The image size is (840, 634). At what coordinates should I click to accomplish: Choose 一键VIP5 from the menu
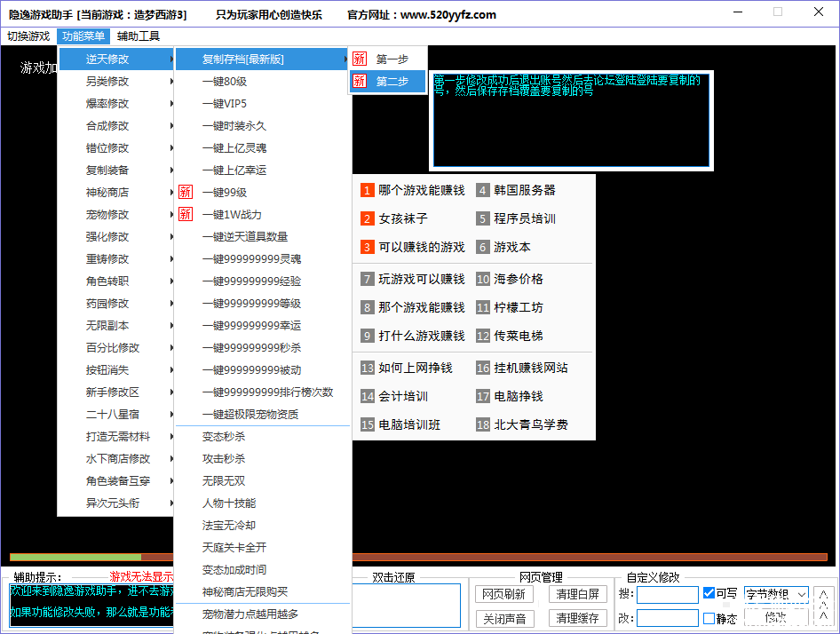(262, 103)
